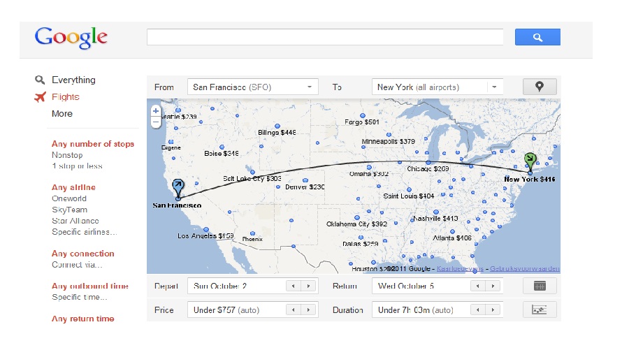Open Specific airlines... filter

pyautogui.click(x=85, y=232)
